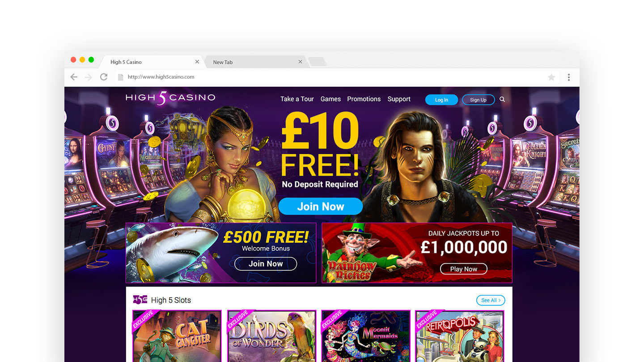Close the High 5 Casino tab
644x362 pixels.
click(x=197, y=62)
